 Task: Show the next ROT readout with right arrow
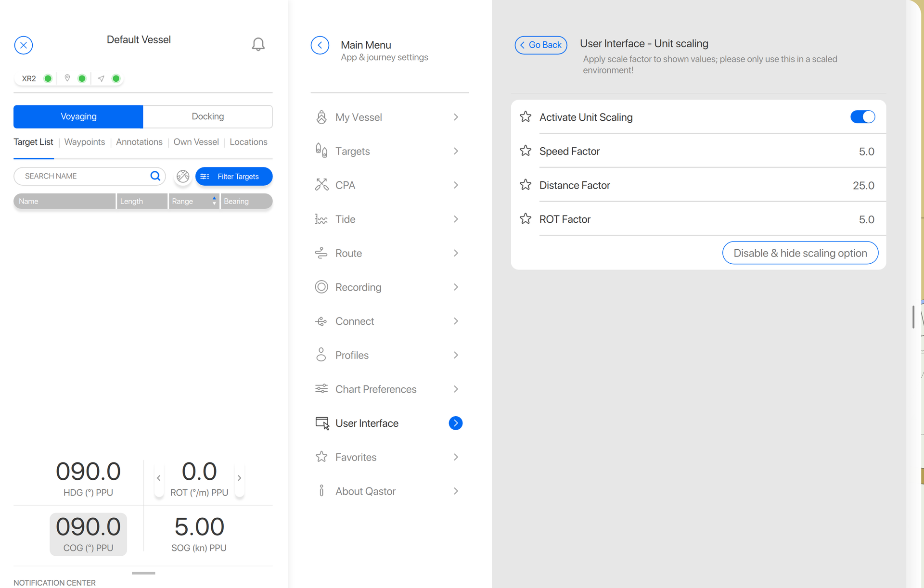[x=239, y=478]
